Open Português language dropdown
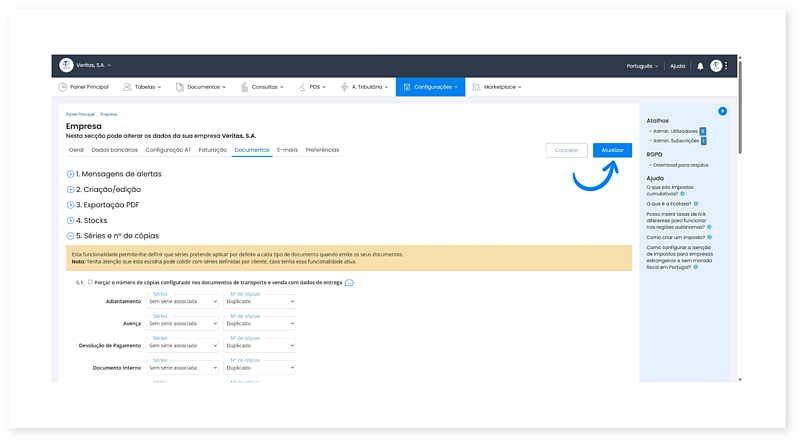Viewport: 800px width, 442px height. pyautogui.click(x=641, y=66)
